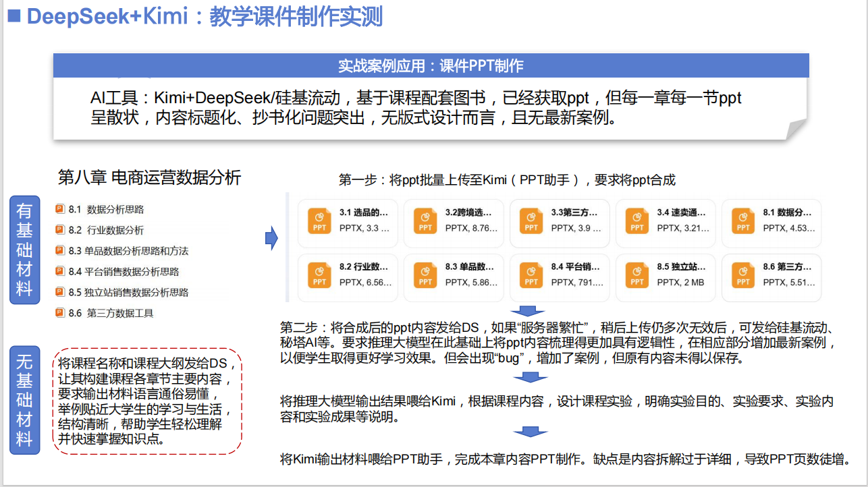
Task: Click the PPT icon of file 3.3第三方…
Action: click(x=531, y=221)
